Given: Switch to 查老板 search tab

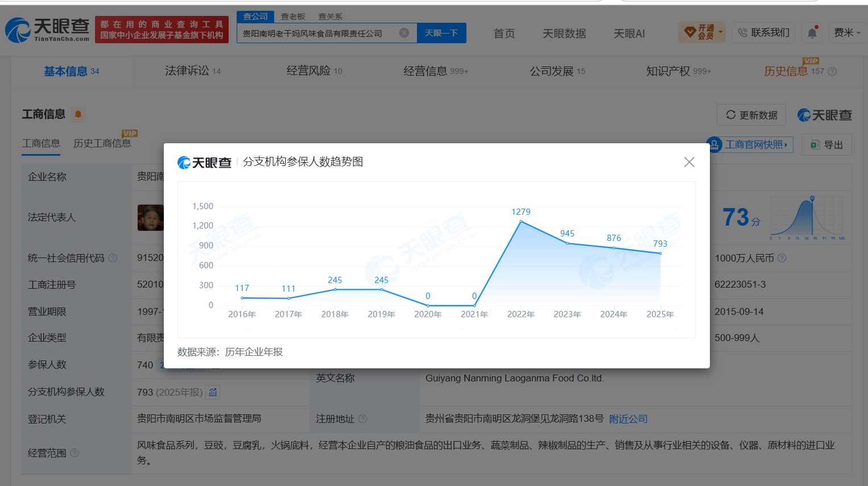Looking at the screenshot, I should [x=293, y=16].
